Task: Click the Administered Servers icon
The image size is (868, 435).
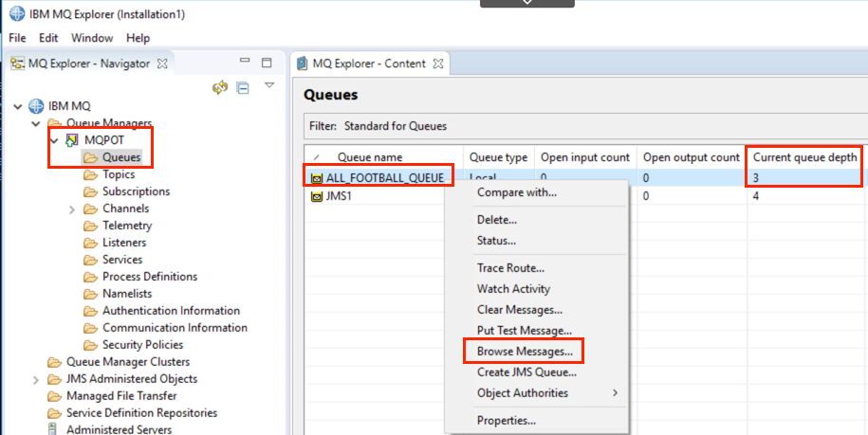Action: 52,429
